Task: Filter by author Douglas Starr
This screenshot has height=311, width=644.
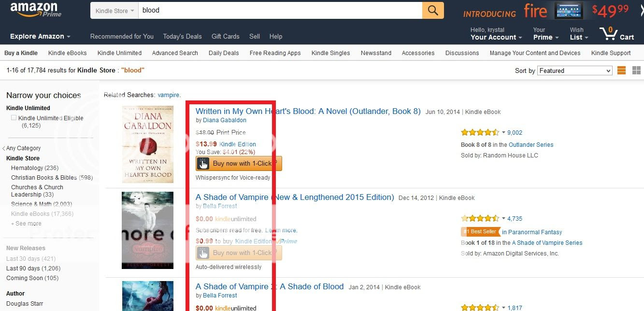Action: [x=25, y=304]
